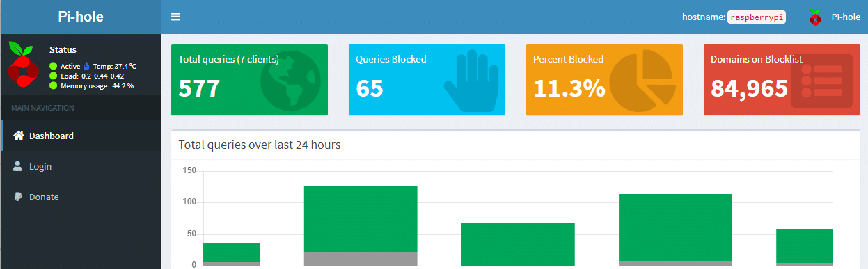Viewport: 868px width, 269px height.
Task: Click the tallest green bar in the chart
Action: tap(361, 219)
